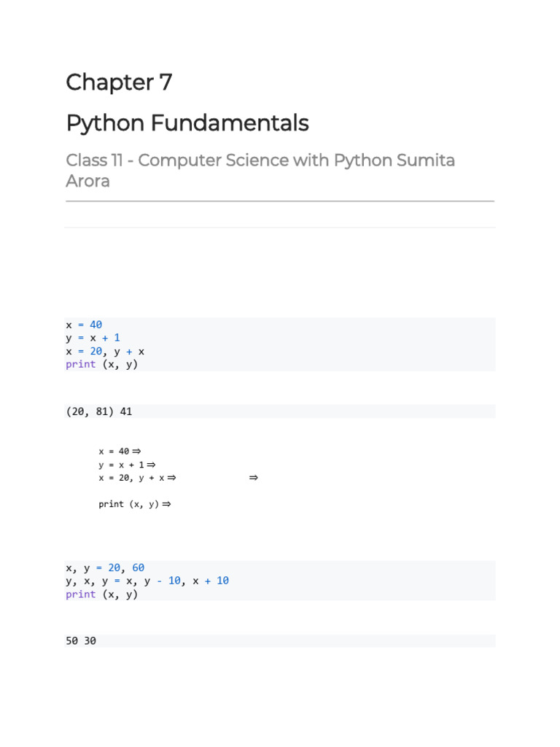This screenshot has width=560, height=747.
Task: Click the blue number 60 in second code block
Action: [x=139, y=568]
